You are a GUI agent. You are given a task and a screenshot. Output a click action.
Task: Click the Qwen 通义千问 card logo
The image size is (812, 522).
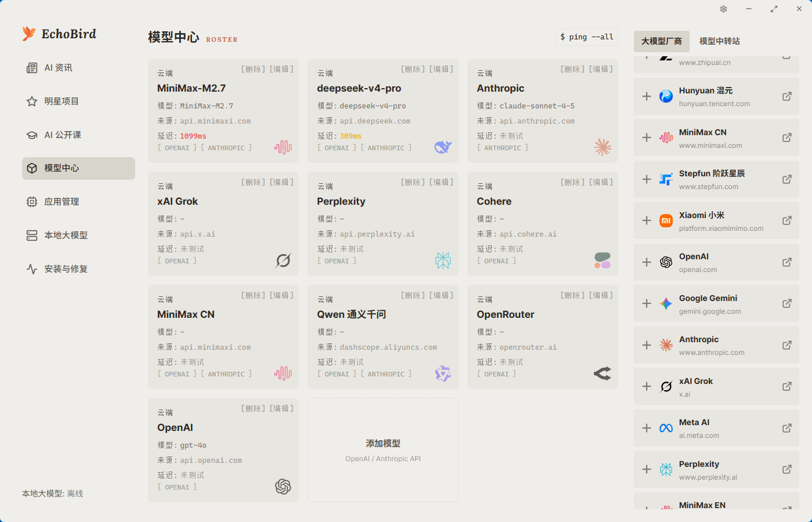tap(443, 374)
